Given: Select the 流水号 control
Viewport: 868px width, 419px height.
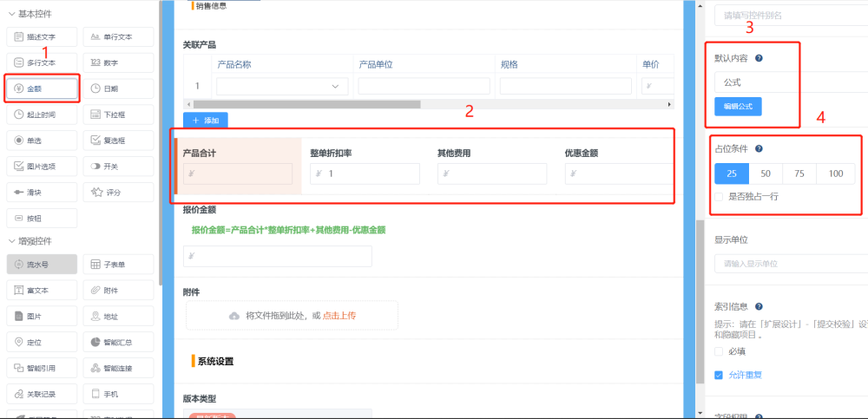Looking at the screenshot, I should click(42, 265).
